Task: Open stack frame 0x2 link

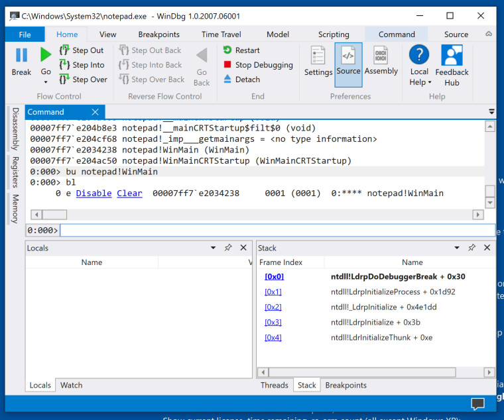Action: tap(273, 307)
